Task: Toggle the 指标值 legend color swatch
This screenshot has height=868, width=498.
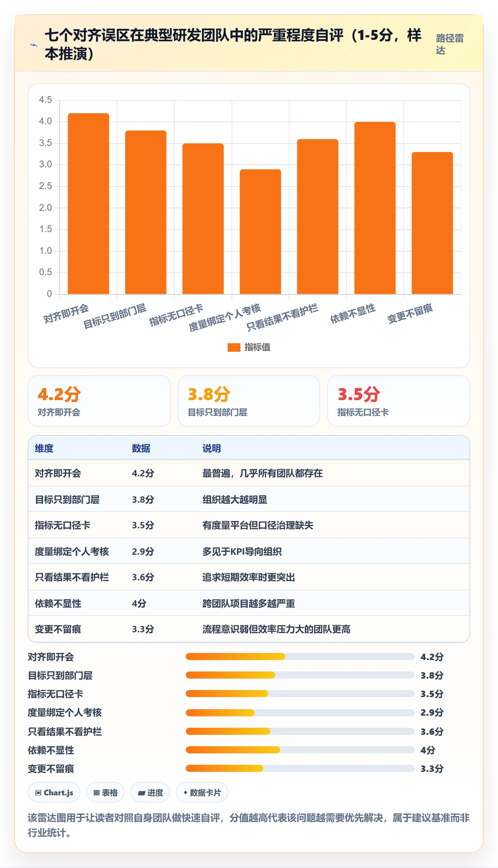Action: tap(234, 347)
